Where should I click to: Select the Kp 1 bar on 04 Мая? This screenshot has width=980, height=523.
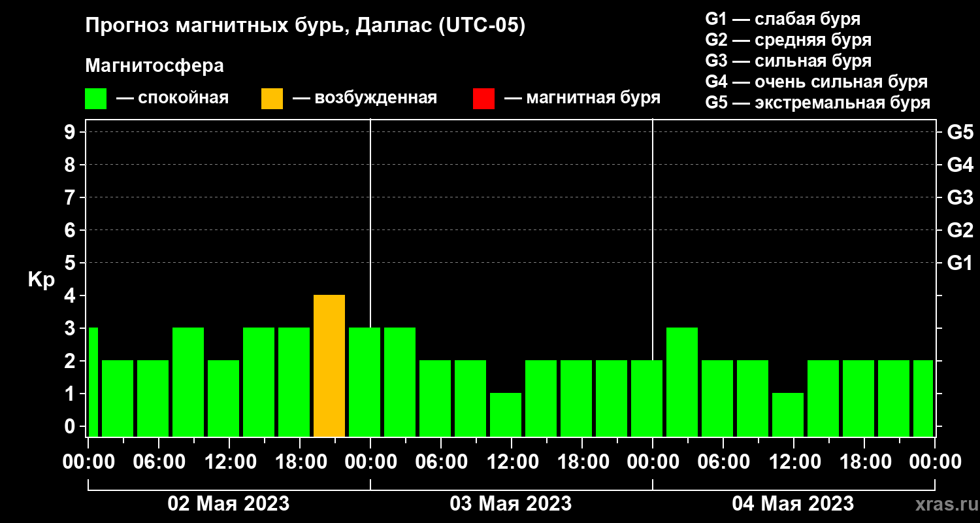788,415
